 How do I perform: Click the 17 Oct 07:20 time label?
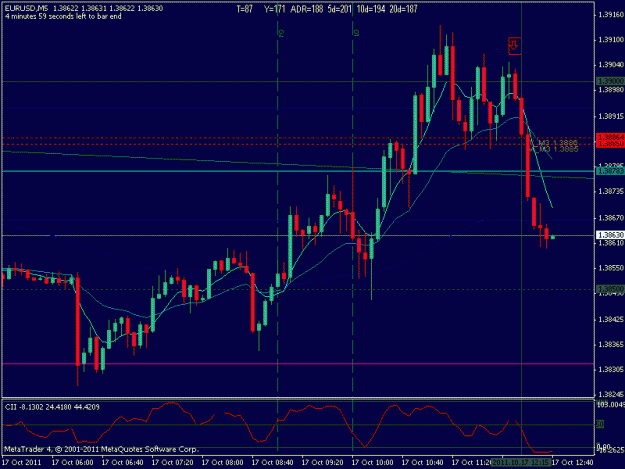pyautogui.click(x=173, y=463)
